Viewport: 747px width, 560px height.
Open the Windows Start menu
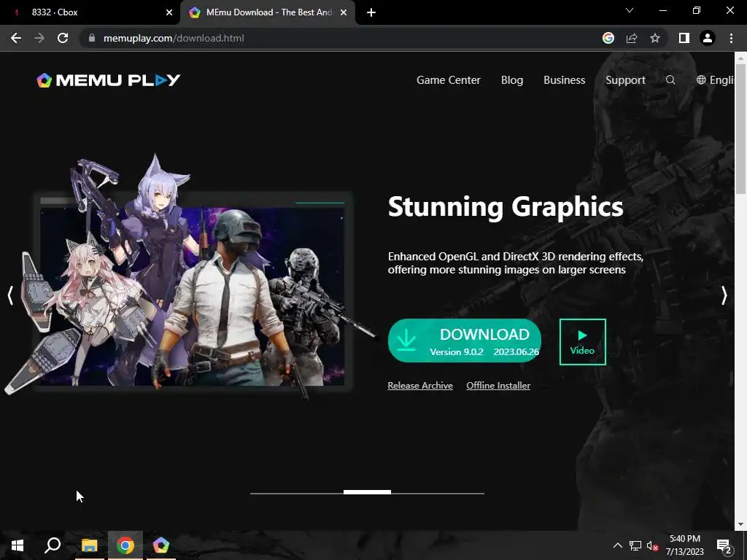click(x=18, y=545)
